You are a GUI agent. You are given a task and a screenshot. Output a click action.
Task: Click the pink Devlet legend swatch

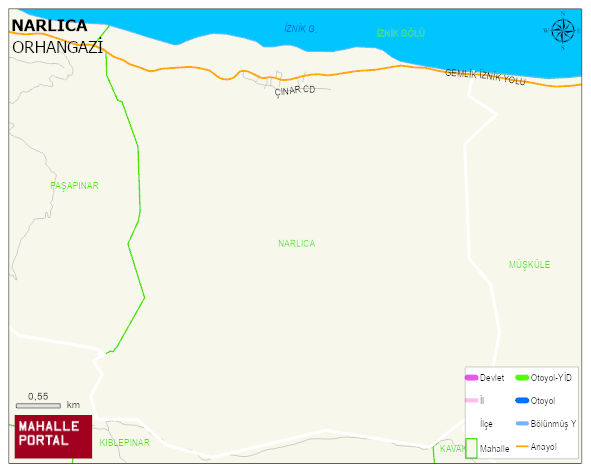pyautogui.click(x=472, y=377)
